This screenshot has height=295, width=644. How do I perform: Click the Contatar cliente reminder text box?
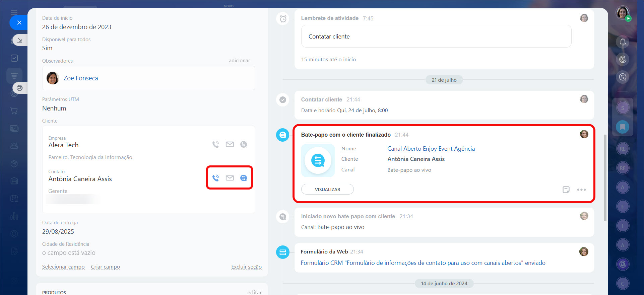coord(436,36)
